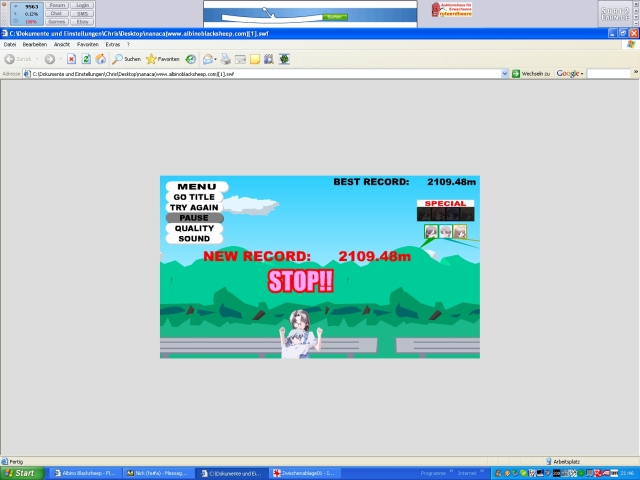The height and width of the screenshot is (480, 640).
Task: Click the Wechseln zu go button
Action: coord(531,73)
